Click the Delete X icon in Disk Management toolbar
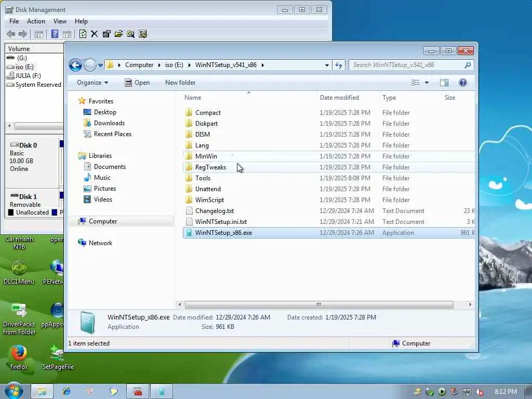The image size is (532, 399). pyautogui.click(x=95, y=34)
